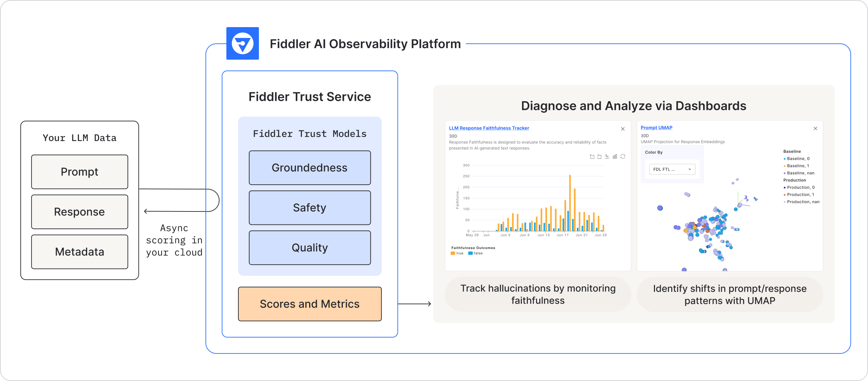This screenshot has height=381, width=868.
Task: Close the Prompt UMAP card
Action: pos(816,128)
